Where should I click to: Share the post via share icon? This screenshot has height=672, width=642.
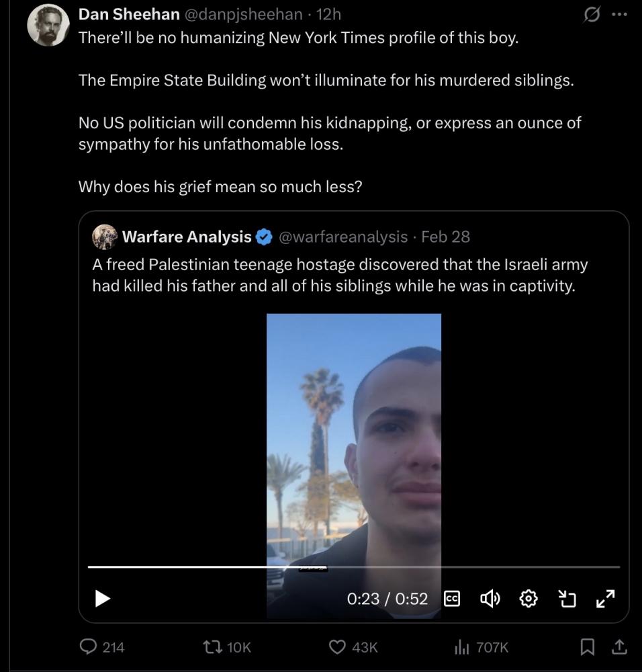[618, 646]
